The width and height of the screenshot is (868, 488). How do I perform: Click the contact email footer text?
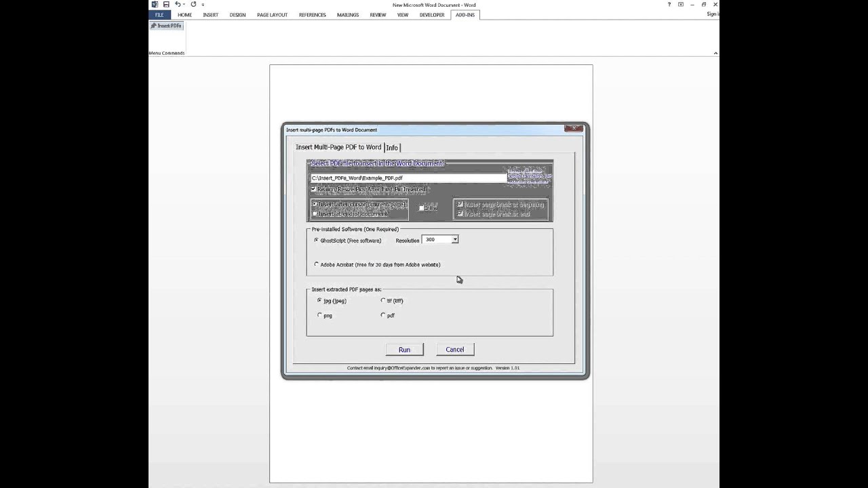point(433,368)
